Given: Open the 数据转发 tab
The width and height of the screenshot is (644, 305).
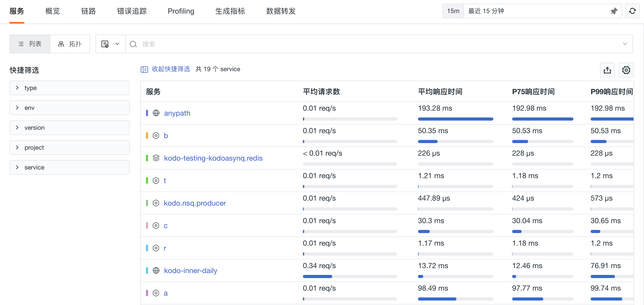Looking at the screenshot, I should [x=281, y=11].
